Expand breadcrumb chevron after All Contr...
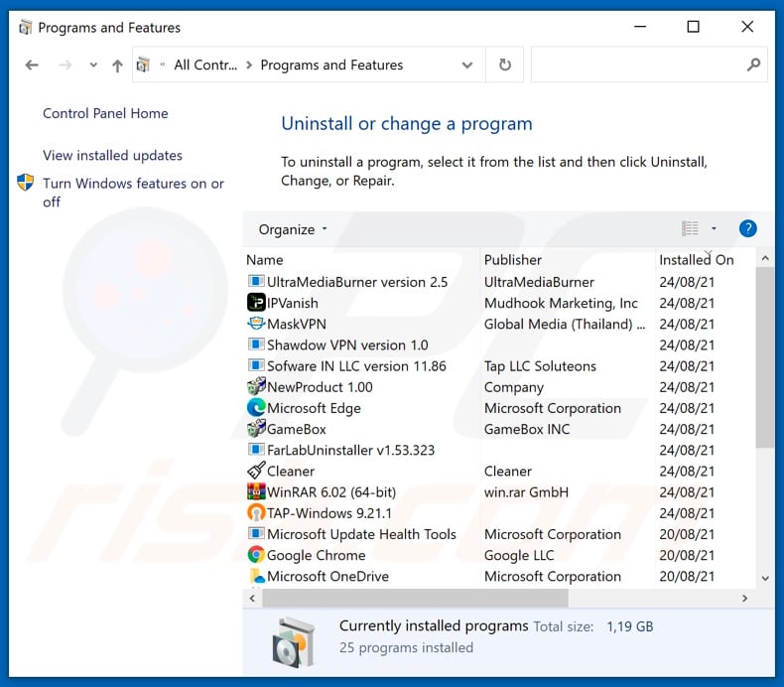Viewport: 784px width, 687px height. [x=249, y=66]
